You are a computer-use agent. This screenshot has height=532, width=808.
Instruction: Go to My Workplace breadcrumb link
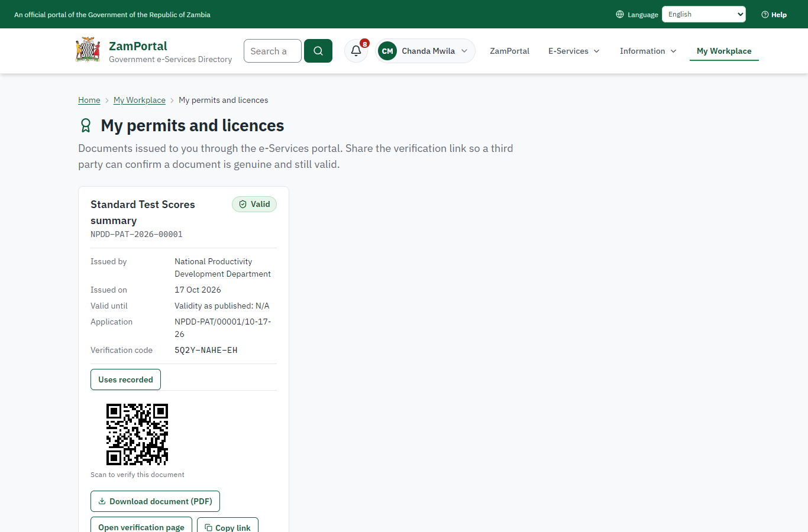(140, 100)
